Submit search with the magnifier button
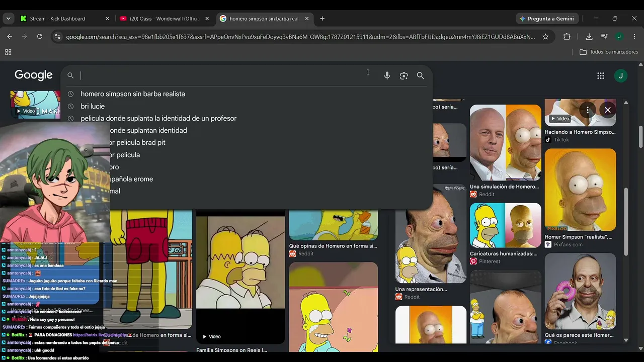This screenshot has width=644, height=362. tap(421, 75)
